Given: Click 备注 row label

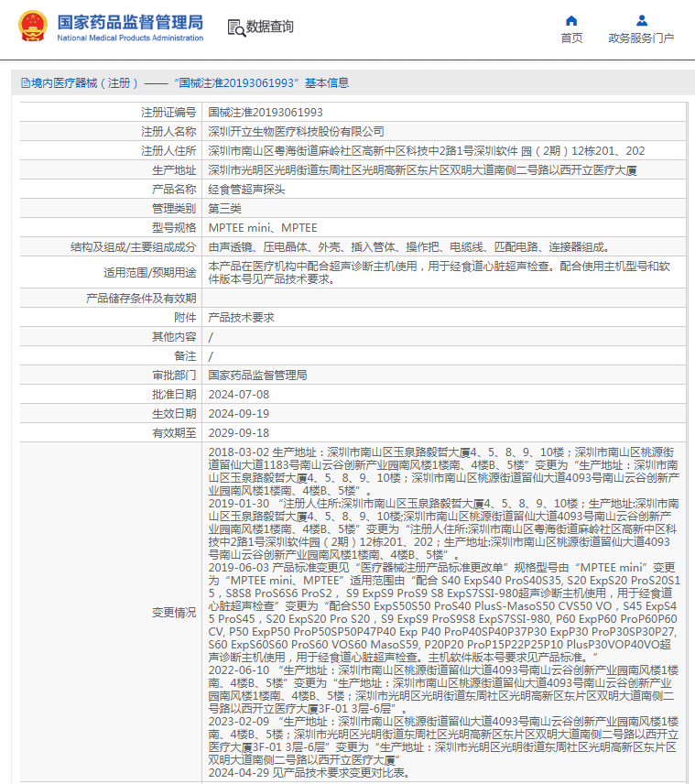Looking at the screenshot, I should coord(185,356).
